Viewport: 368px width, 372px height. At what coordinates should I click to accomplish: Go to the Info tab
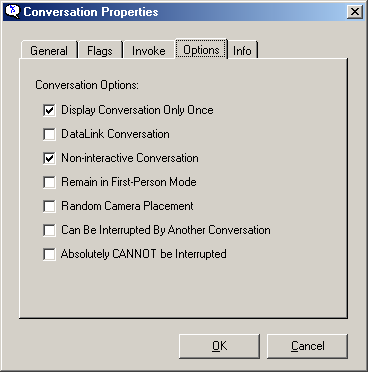pyautogui.click(x=242, y=51)
